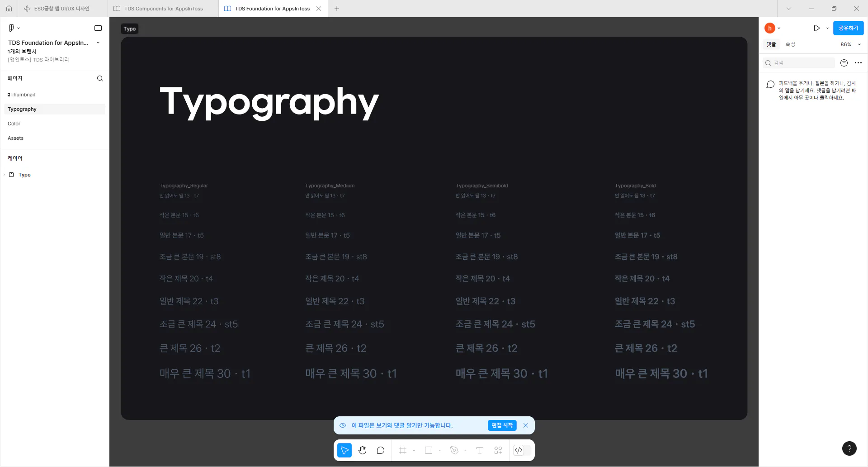The image size is (868, 467).
Task: Open the 댓글 comments panel tab
Action: click(x=771, y=44)
